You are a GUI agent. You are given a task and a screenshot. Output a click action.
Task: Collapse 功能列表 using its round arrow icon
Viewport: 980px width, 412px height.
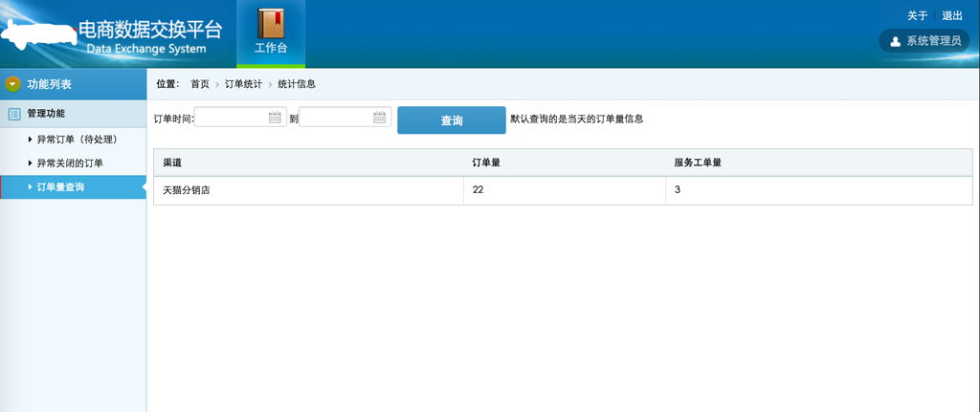[13, 84]
